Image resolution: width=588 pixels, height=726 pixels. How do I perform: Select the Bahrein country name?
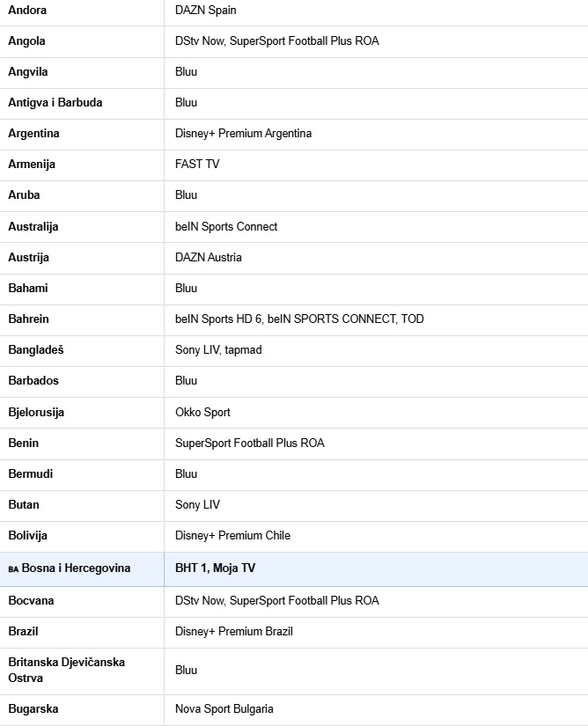(x=28, y=319)
